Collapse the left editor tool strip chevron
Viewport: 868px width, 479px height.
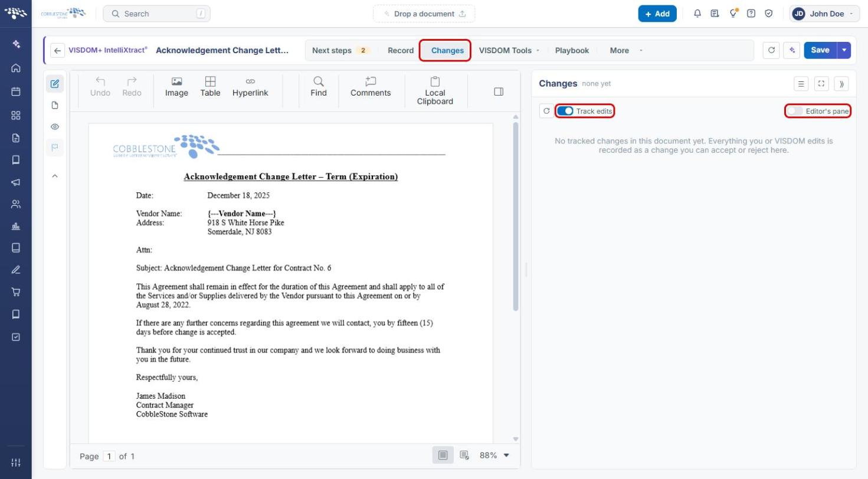(x=55, y=176)
